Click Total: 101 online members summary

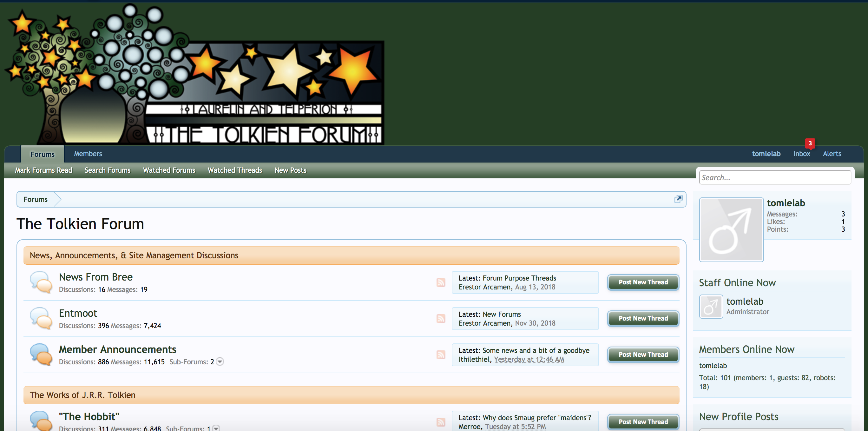pyautogui.click(x=767, y=382)
